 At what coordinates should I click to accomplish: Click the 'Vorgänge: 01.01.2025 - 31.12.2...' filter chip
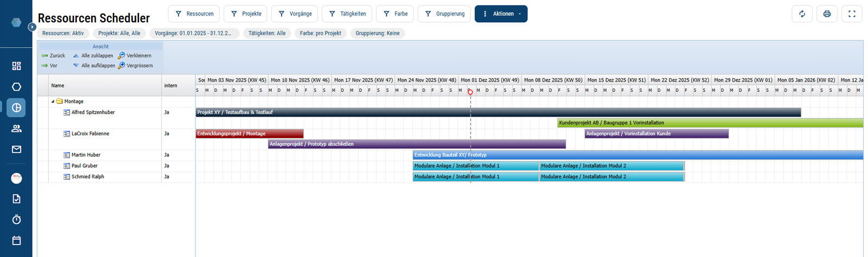(x=194, y=33)
